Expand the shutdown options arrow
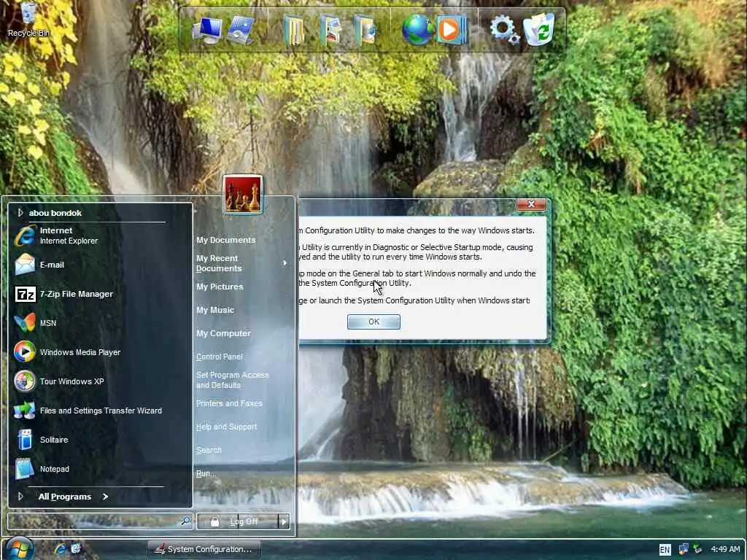 (284, 521)
